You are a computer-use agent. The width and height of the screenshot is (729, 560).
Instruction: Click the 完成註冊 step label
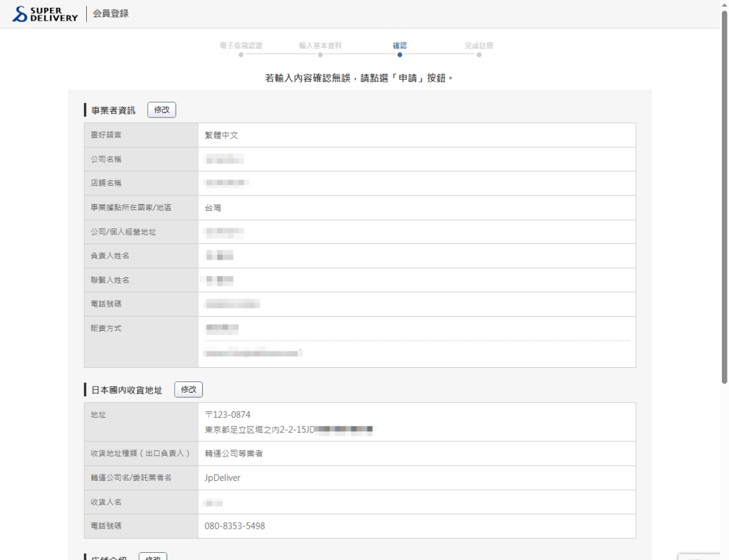pyautogui.click(x=479, y=46)
